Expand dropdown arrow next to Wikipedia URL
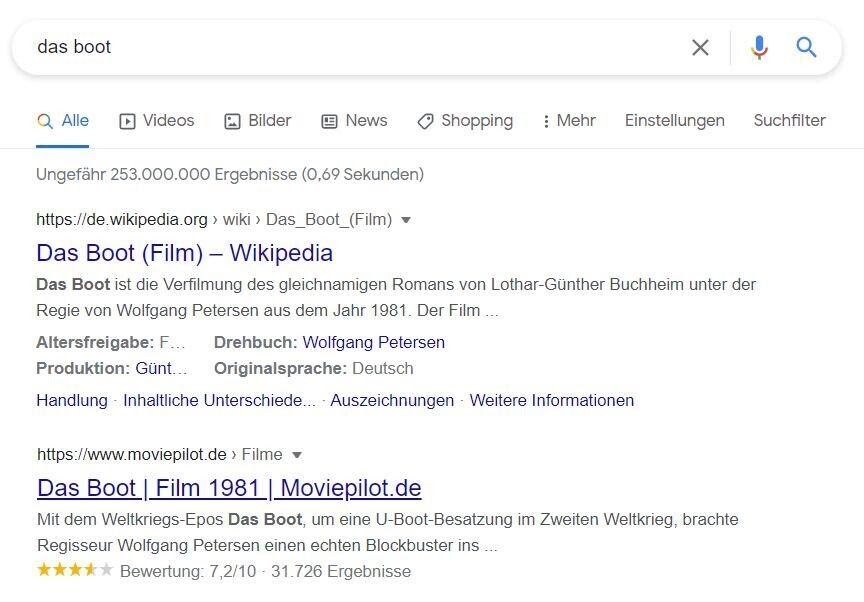Image resolution: width=864 pixels, height=602 pixels. 406,220
